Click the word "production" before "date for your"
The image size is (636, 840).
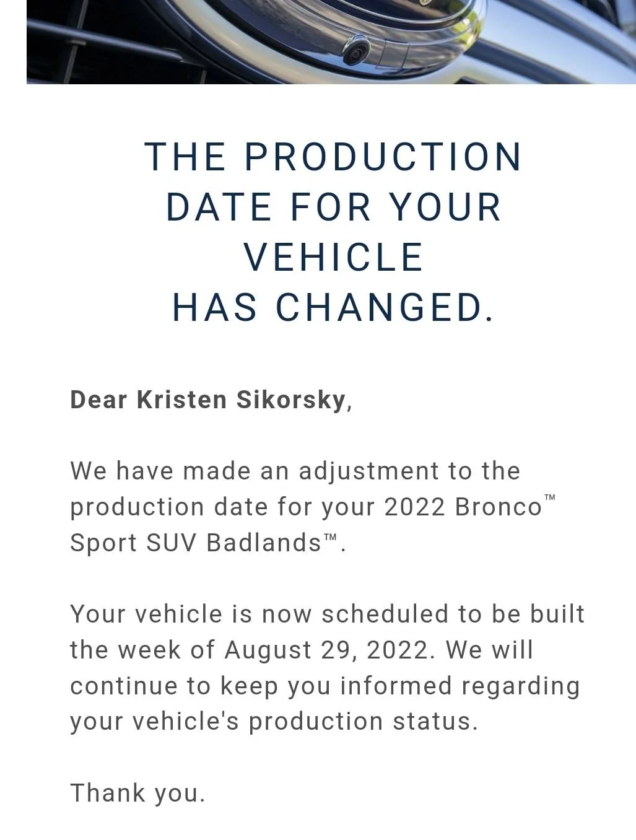[137, 507]
